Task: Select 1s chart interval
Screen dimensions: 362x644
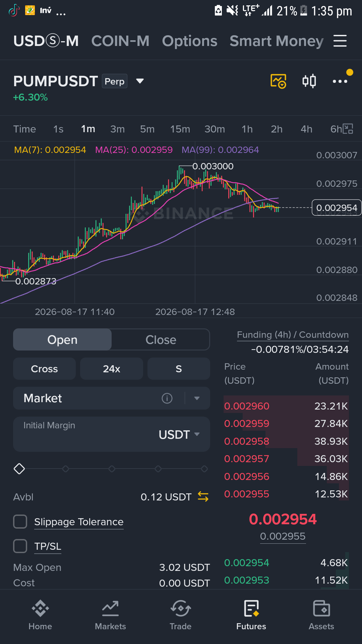Action: pos(58,129)
